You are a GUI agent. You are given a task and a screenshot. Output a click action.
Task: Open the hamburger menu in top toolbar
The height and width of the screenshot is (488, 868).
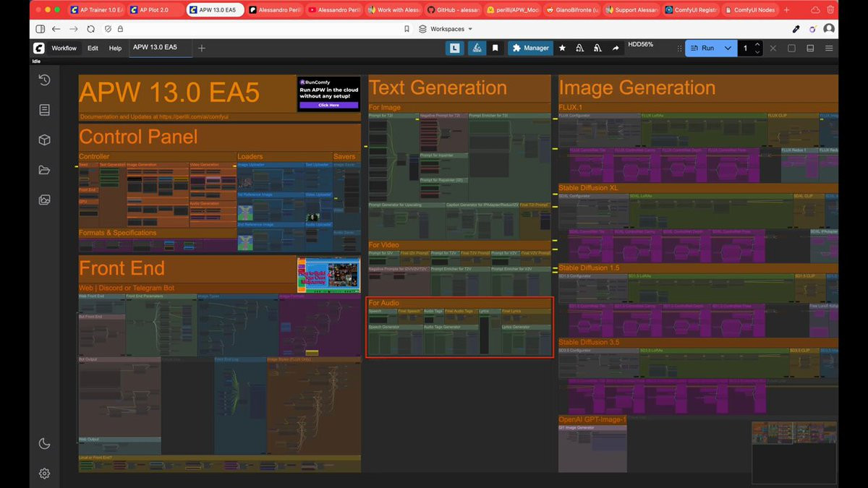point(829,48)
